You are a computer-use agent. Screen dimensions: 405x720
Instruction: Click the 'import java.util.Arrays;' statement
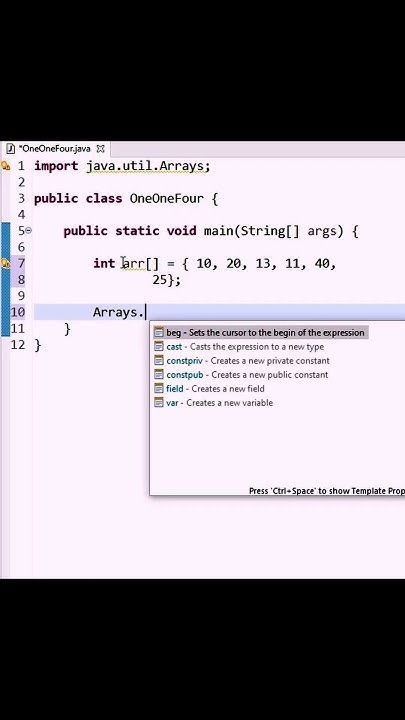click(x=122, y=166)
